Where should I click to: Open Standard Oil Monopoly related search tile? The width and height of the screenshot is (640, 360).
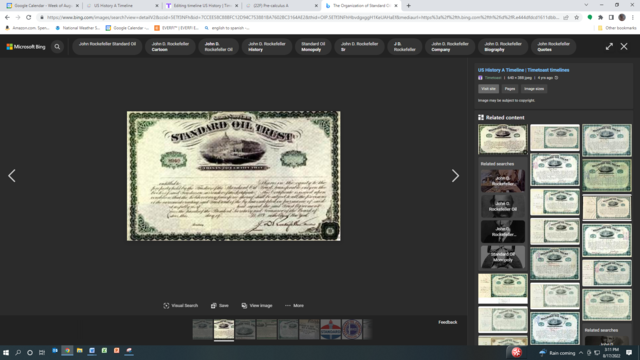click(x=502, y=257)
